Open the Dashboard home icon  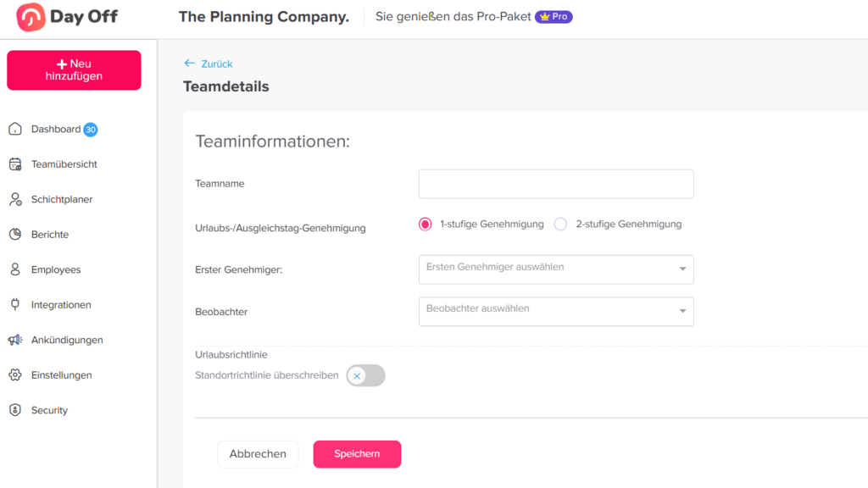(14, 130)
